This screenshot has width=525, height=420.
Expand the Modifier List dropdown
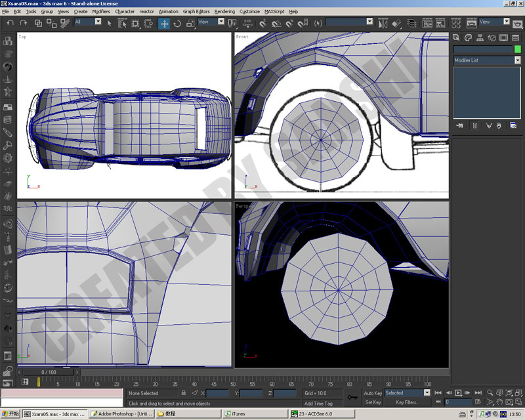point(487,60)
